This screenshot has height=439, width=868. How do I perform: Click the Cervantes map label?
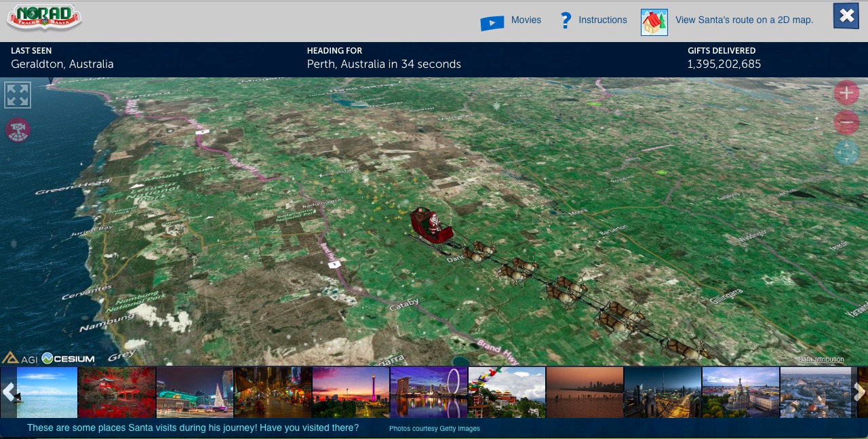click(x=87, y=292)
